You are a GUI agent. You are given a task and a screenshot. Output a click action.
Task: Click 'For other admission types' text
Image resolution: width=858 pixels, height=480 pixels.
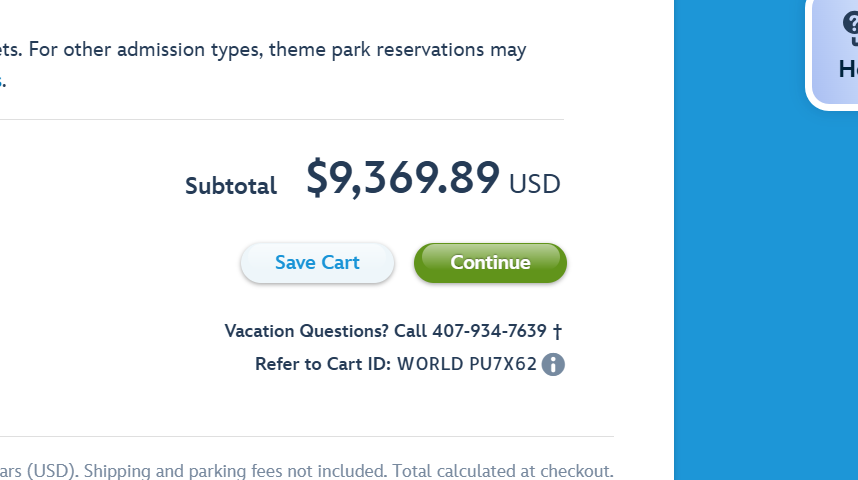click(146, 50)
